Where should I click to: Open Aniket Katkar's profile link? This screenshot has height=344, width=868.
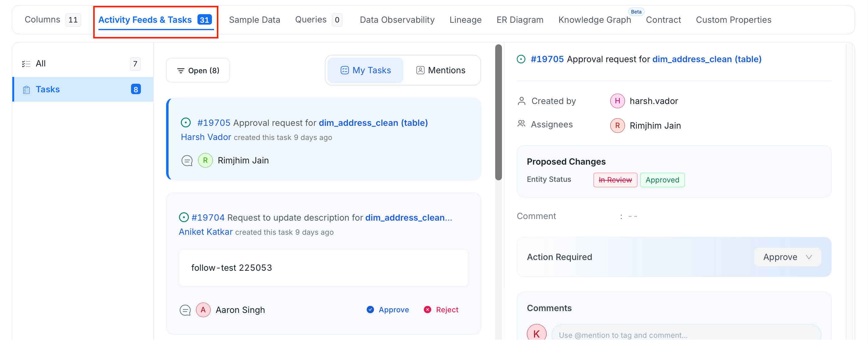pos(205,232)
